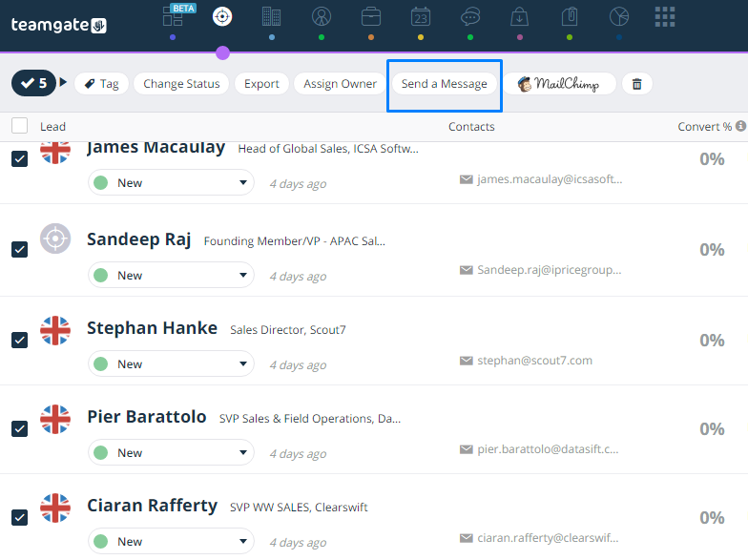
Task: Open the Leads target icon in navbar
Action: (221, 17)
